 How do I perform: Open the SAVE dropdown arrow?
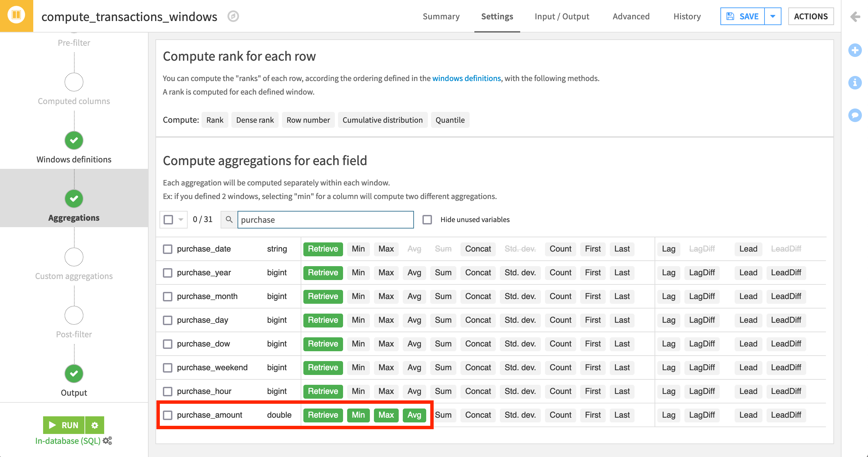[773, 16]
